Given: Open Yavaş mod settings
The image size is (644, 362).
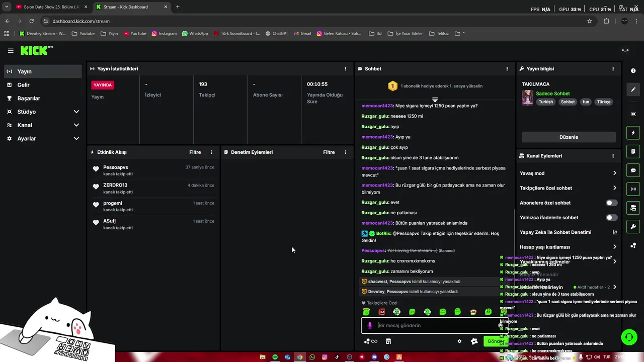Looking at the screenshot, I should click(x=568, y=173).
